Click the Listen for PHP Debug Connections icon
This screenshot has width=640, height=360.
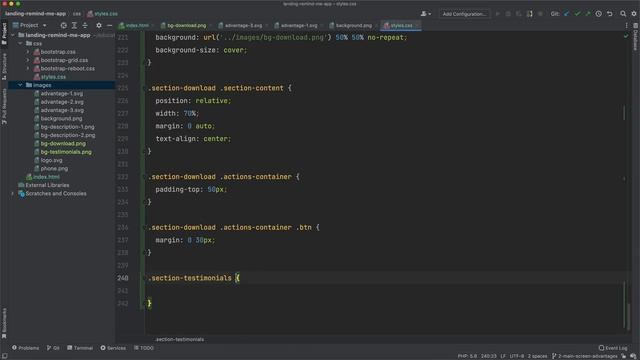(529, 14)
